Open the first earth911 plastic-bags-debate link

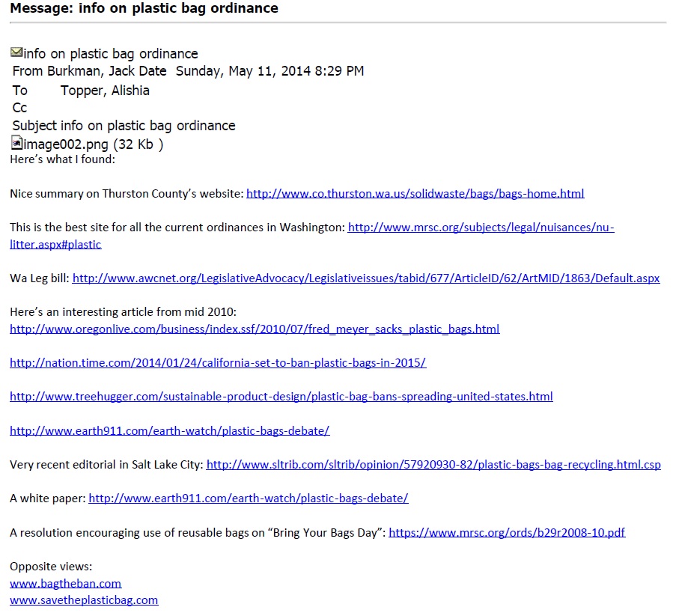[x=170, y=430]
